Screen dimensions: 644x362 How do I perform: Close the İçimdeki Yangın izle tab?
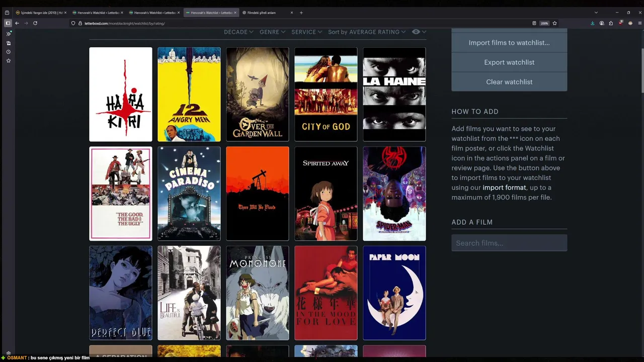tap(65, 13)
